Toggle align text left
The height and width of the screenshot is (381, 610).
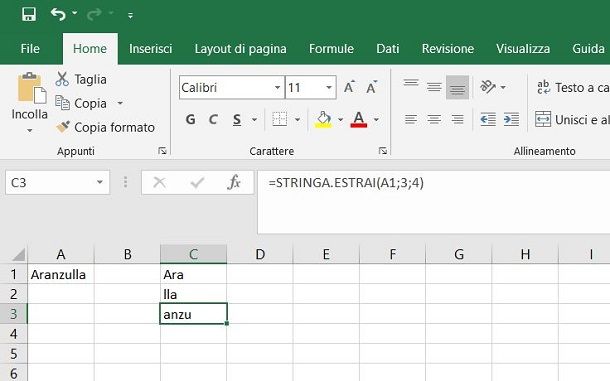tap(411, 119)
